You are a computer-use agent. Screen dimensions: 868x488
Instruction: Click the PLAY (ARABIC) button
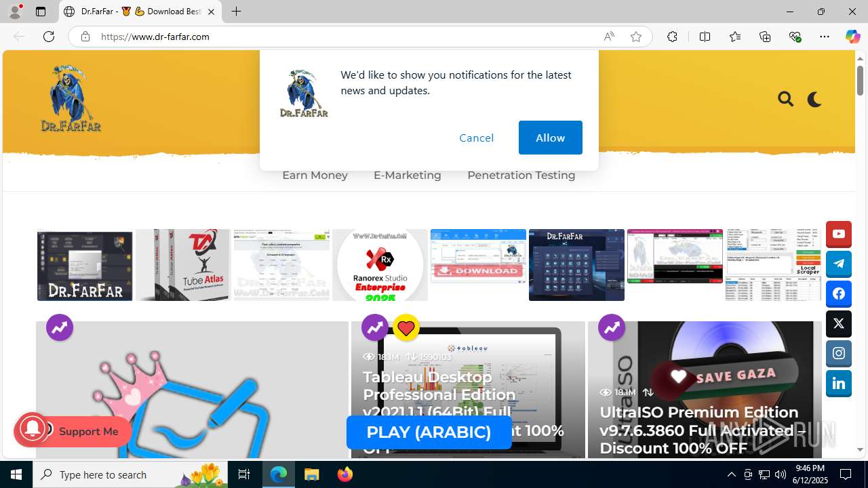429,432
